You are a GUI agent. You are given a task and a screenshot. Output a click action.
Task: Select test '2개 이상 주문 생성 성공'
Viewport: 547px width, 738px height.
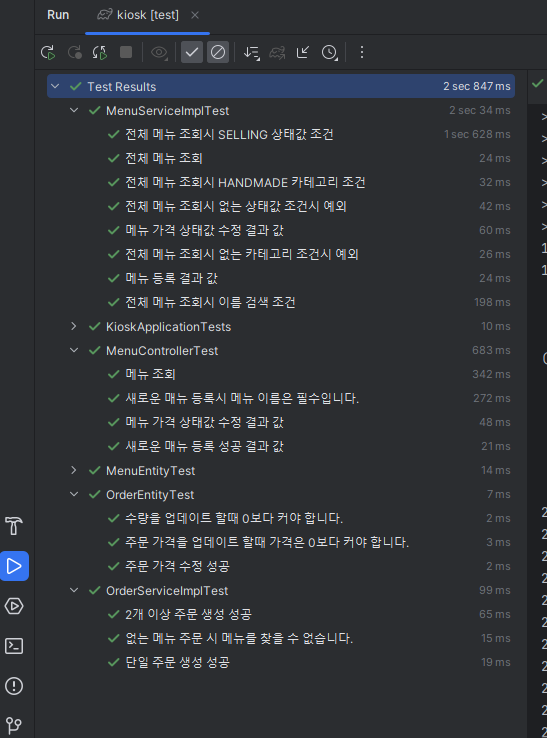coord(281,615)
